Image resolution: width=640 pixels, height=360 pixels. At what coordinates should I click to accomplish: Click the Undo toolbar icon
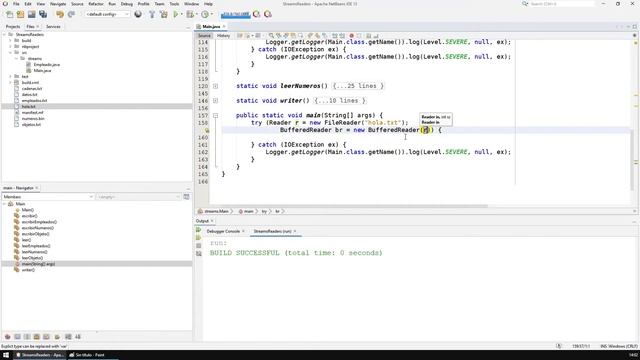(60, 14)
